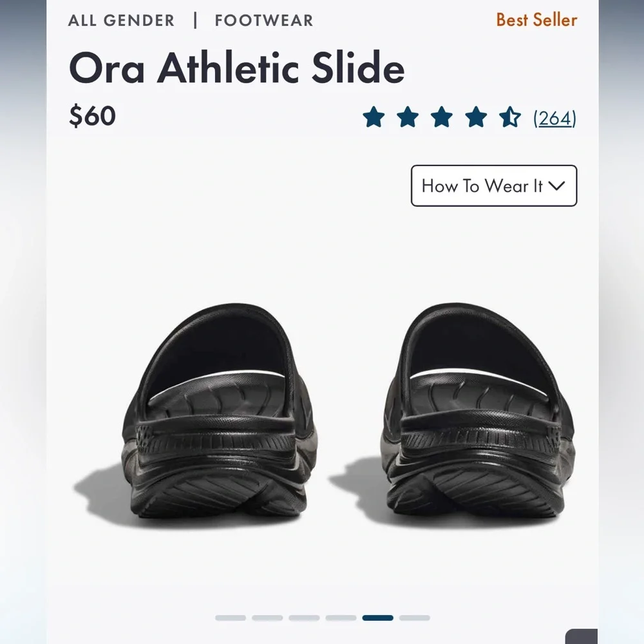Open the FOOTWEAR category
The image size is (644, 644).
tap(263, 20)
